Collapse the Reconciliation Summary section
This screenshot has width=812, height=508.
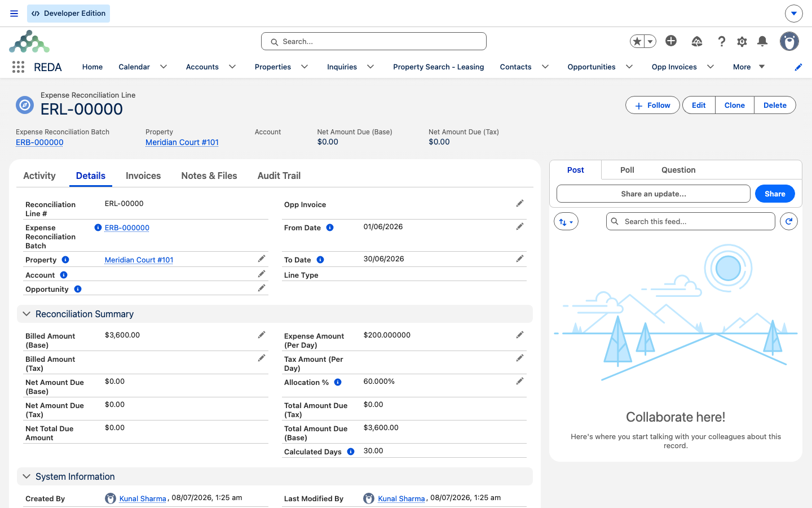tap(27, 314)
